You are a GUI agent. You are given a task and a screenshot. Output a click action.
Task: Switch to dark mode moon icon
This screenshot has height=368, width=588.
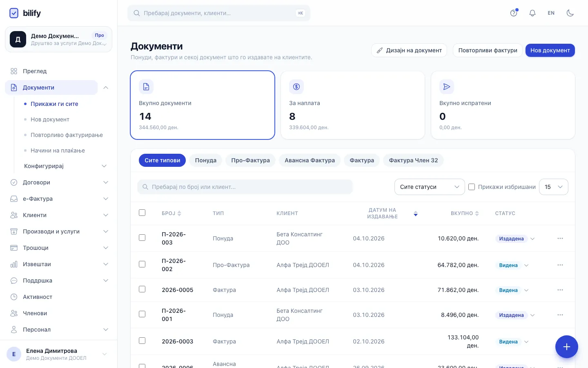pyautogui.click(x=570, y=13)
